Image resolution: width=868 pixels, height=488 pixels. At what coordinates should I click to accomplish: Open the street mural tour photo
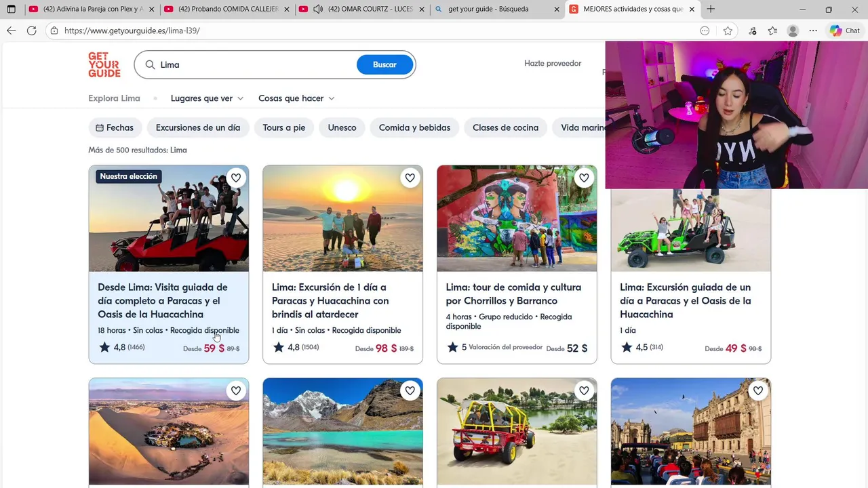[517, 218]
